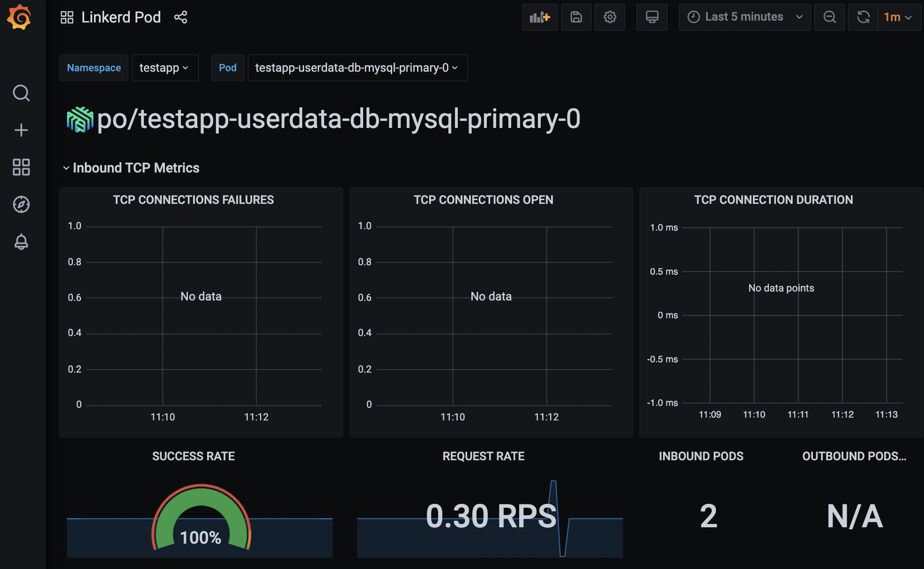Open TCP CONNECTION DURATION panel title menu
Screen dimensions: 924x569
click(774, 200)
